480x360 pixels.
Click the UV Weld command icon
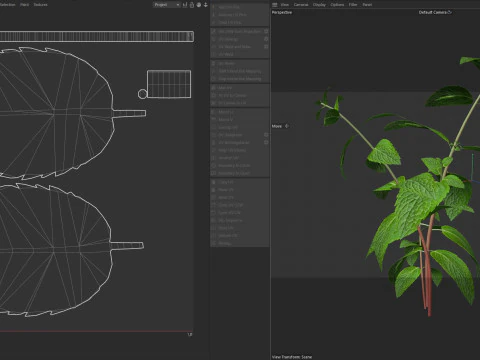tap(214, 54)
